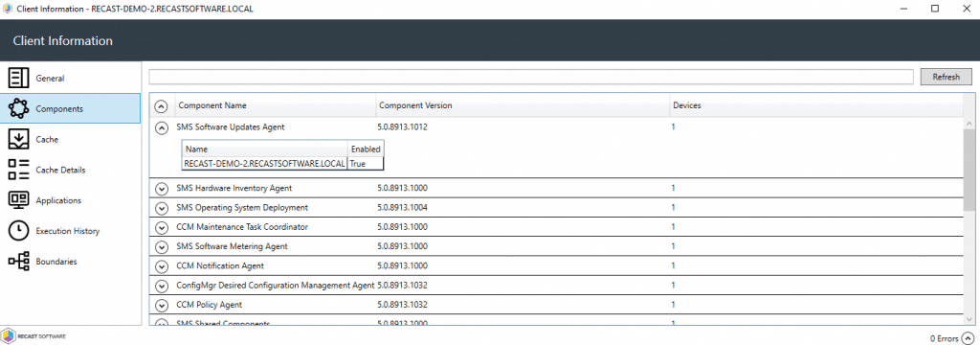Click the Execution History clock icon
Image resolution: width=980 pixels, height=345 pixels.
18,231
